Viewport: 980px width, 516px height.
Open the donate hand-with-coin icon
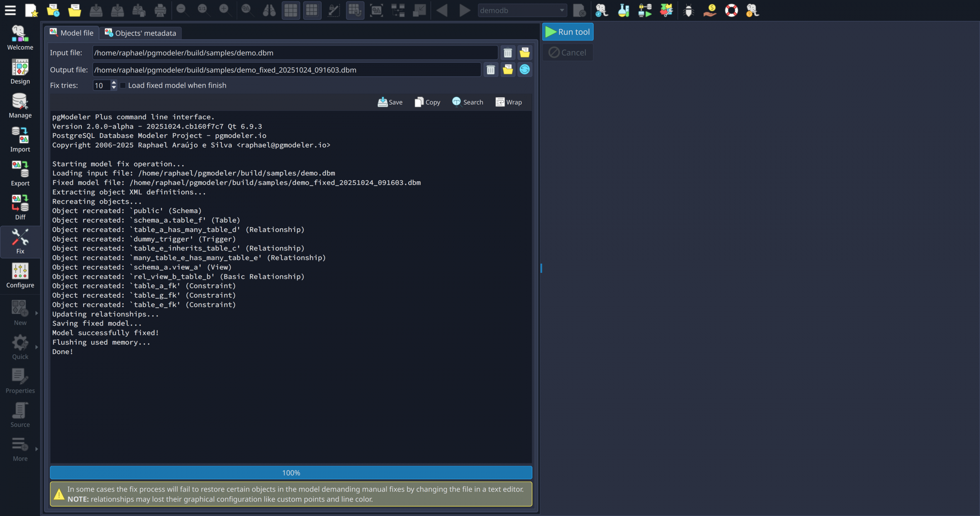[710, 10]
